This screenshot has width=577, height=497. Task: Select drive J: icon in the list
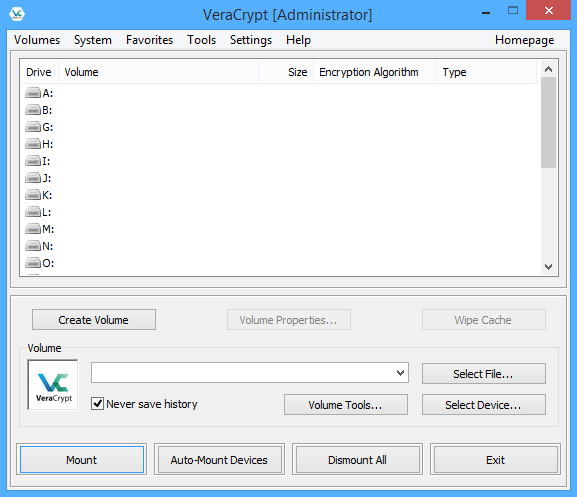33,178
